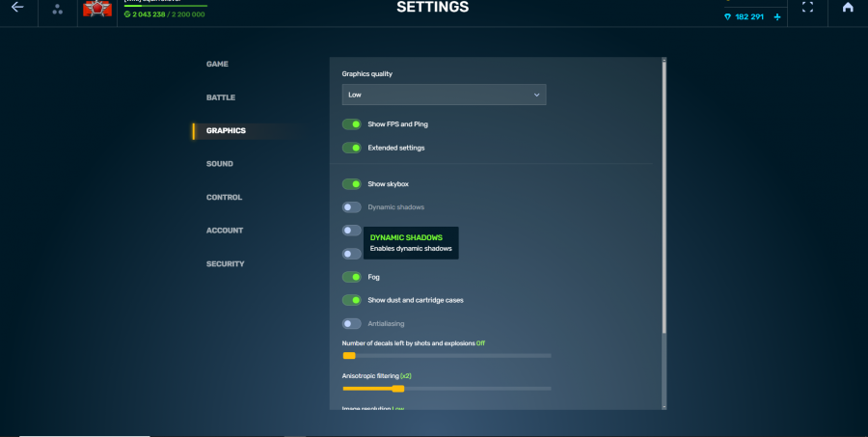The height and width of the screenshot is (437, 868).
Task: Go to the home garage icon
Action: [848, 8]
